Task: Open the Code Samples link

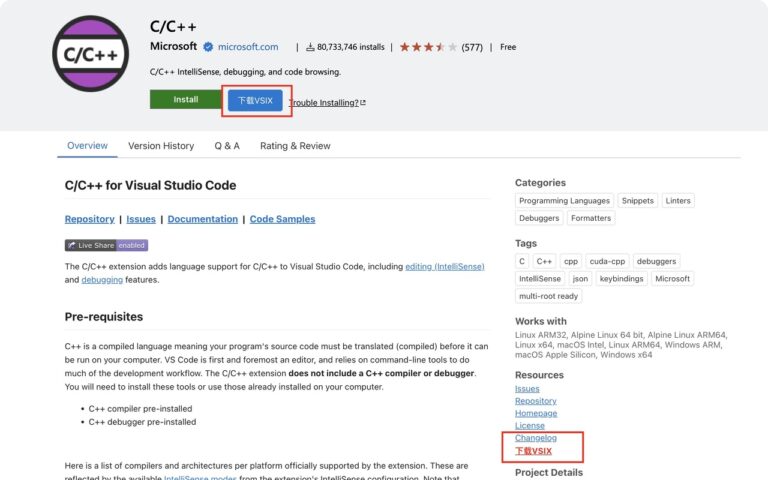Action: click(282, 219)
